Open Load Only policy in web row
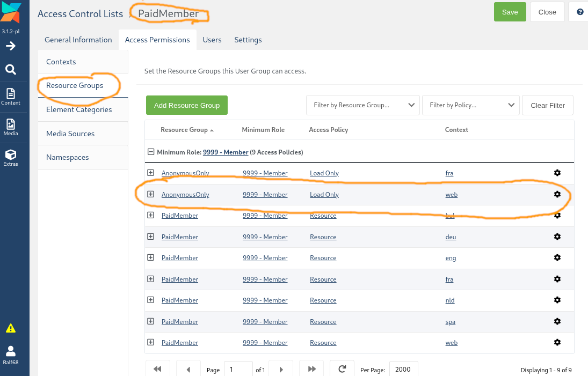The image size is (588, 376). 324,194
